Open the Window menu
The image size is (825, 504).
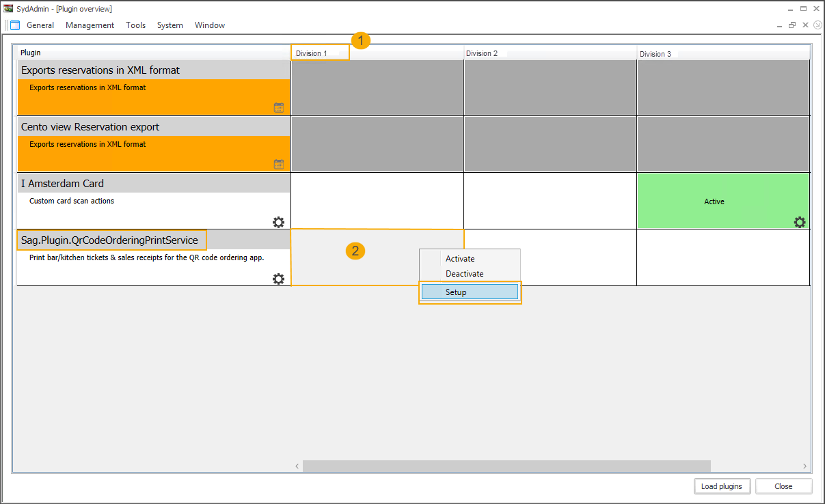click(209, 25)
